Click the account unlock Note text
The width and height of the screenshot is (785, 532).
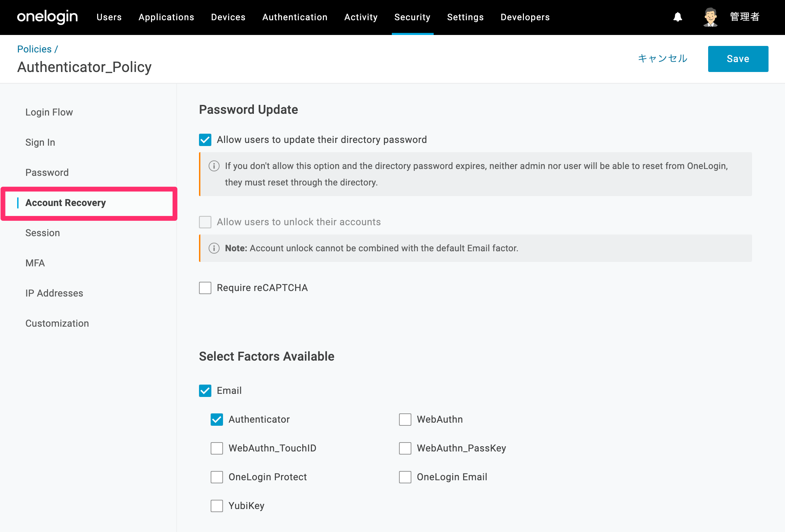click(372, 248)
